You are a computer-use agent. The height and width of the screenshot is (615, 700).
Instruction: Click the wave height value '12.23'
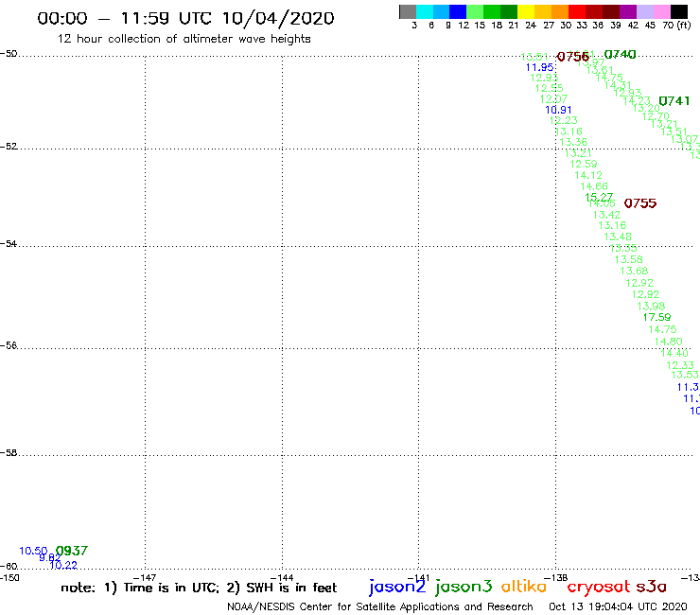click(564, 120)
